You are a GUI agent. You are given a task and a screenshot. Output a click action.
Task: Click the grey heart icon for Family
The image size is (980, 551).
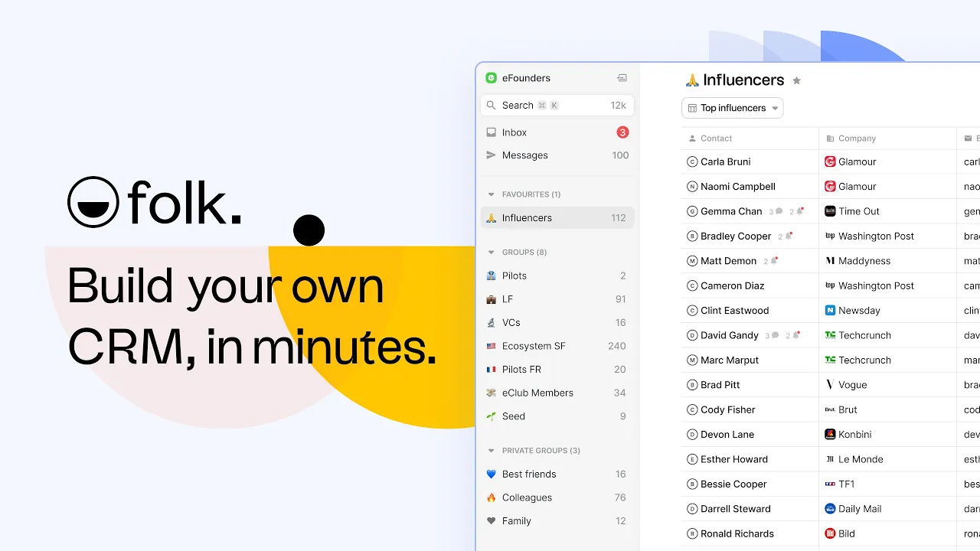click(492, 521)
